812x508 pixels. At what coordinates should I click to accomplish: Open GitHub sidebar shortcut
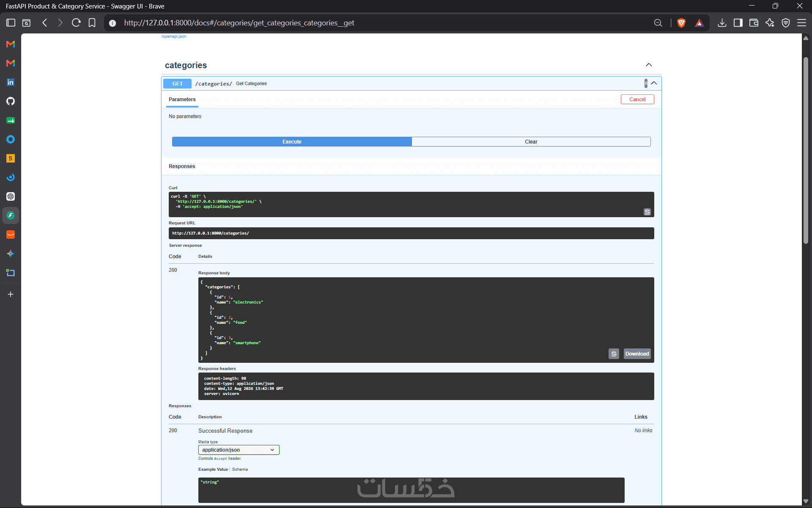(11, 101)
